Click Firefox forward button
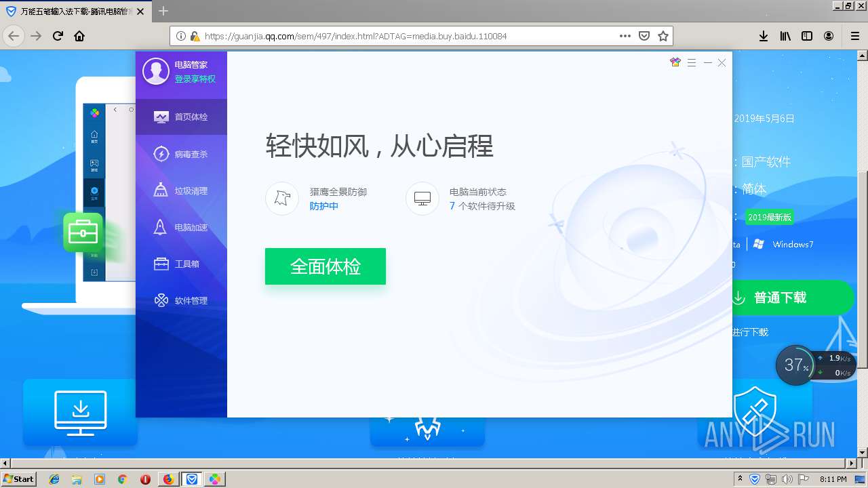This screenshot has height=488, width=868. click(x=36, y=36)
